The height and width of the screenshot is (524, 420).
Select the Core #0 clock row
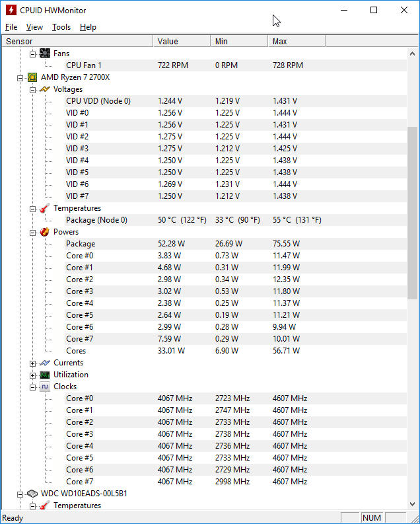click(236, 398)
